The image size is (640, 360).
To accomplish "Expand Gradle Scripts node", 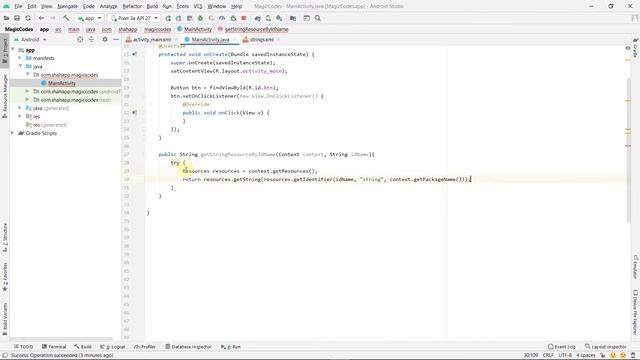I will [x=13, y=133].
